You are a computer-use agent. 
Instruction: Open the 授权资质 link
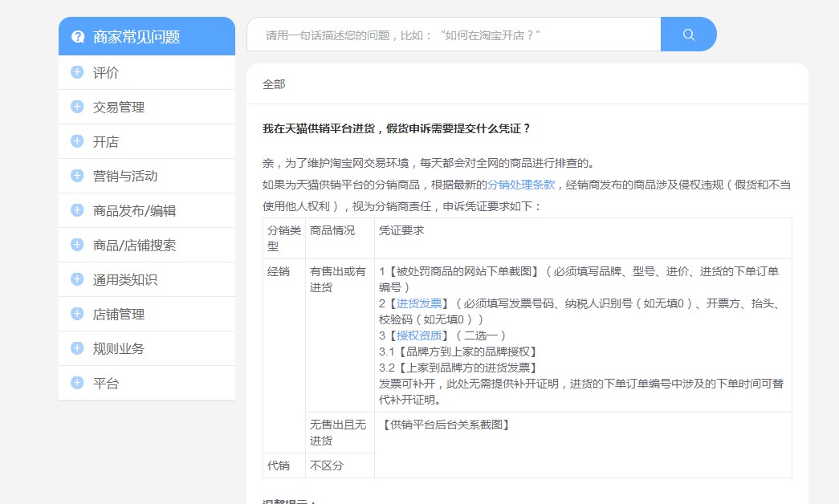pos(419,335)
